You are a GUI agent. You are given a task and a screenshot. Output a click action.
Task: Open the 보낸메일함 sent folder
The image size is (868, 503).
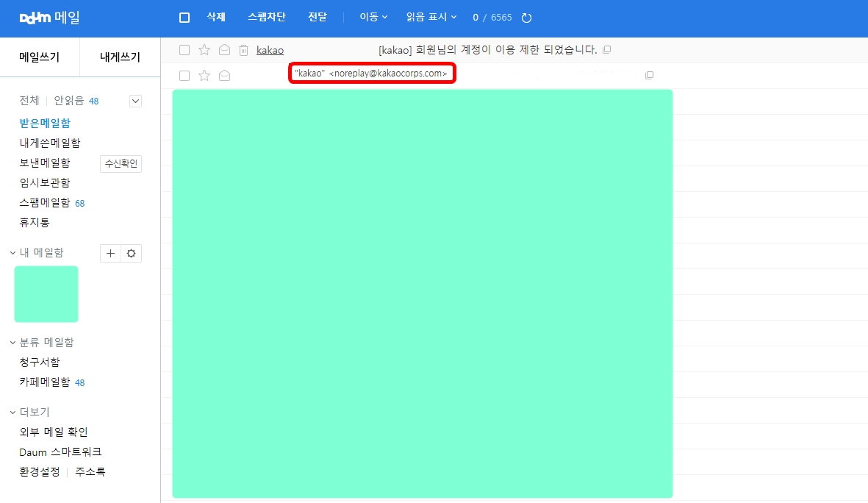click(x=45, y=163)
